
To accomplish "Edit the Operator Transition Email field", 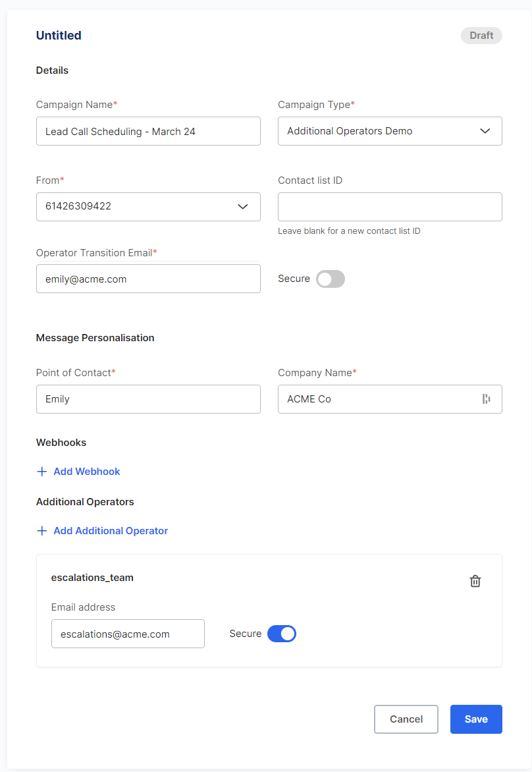I will 148,279.
